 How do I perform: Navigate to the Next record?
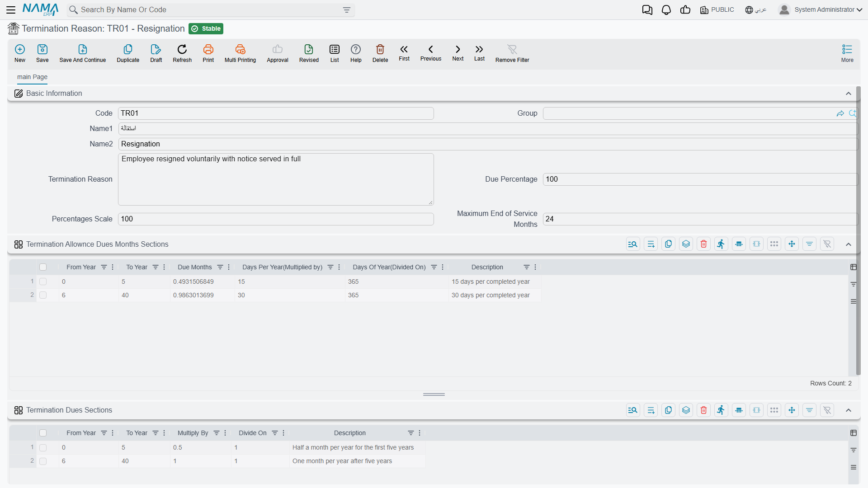click(x=458, y=53)
